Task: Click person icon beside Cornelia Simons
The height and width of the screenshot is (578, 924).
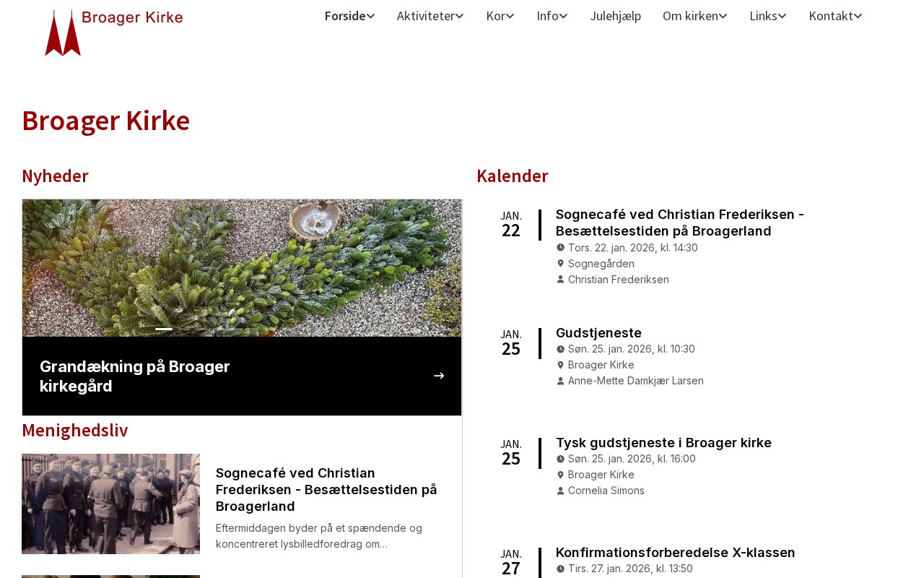Action: (560, 491)
